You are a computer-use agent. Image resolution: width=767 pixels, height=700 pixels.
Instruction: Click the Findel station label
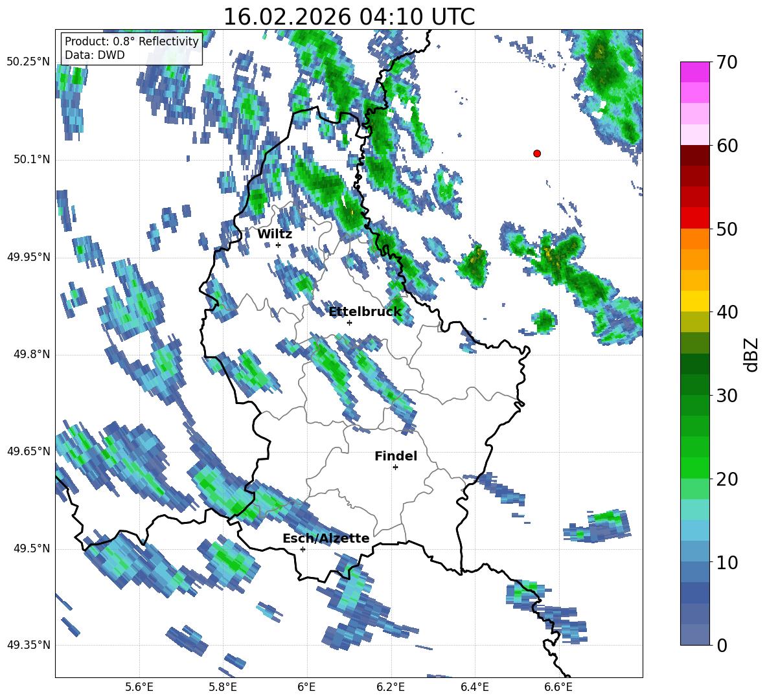(x=396, y=456)
